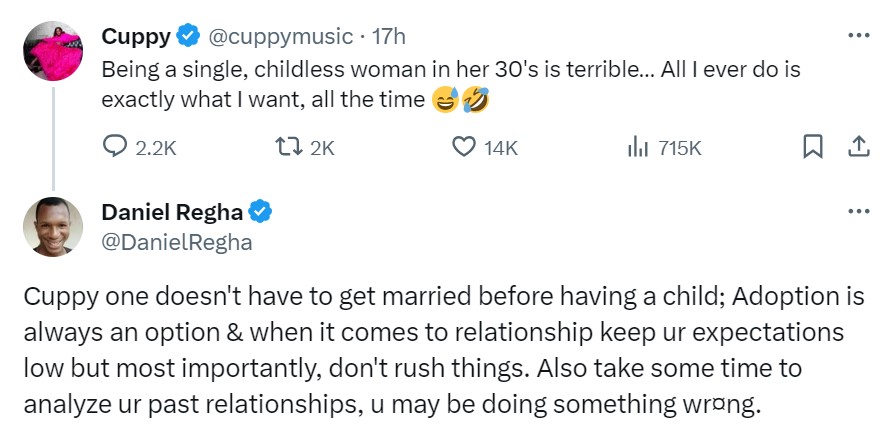Click the share upload-arrow icon
882x424 pixels.
click(x=857, y=147)
